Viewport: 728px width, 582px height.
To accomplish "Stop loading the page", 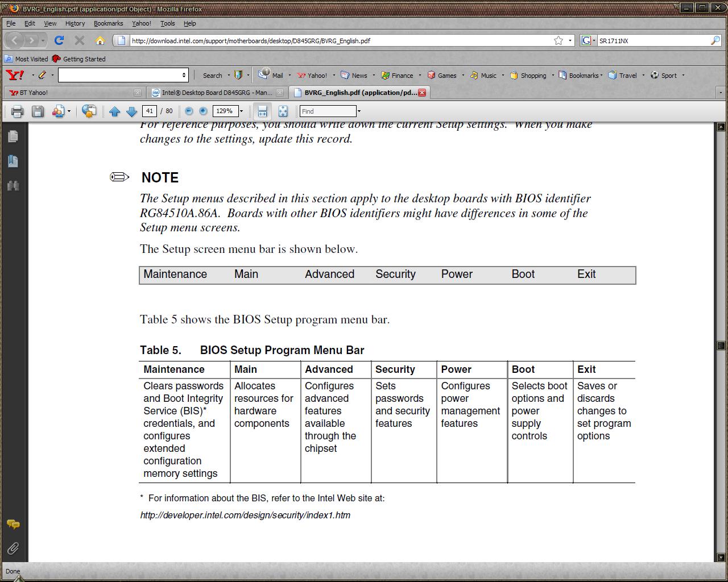I will tap(80, 40).
